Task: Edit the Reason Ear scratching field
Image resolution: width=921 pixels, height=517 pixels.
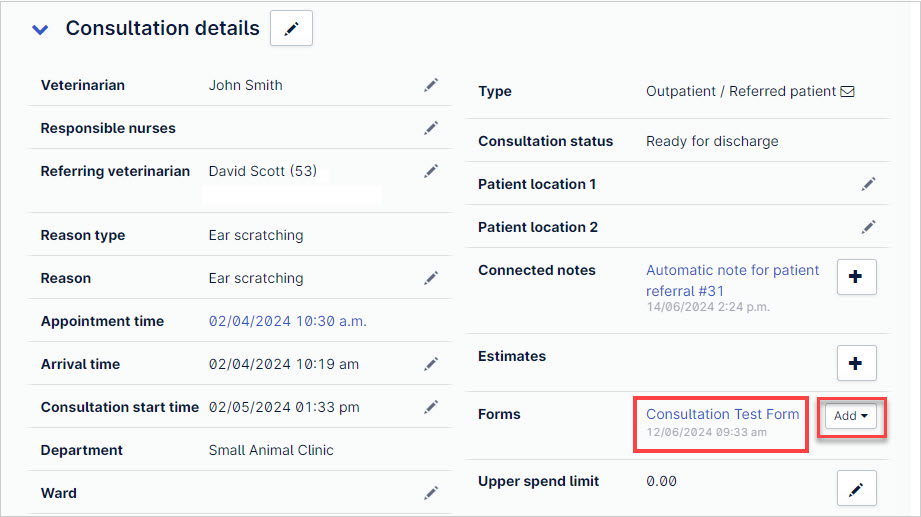Action: point(431,278)
